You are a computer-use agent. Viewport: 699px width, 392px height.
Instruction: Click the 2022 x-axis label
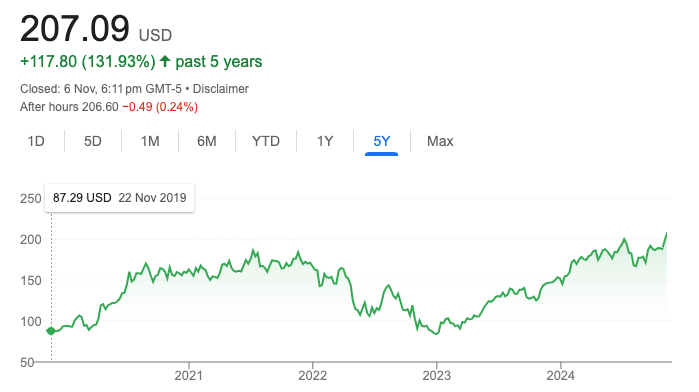(312, 375)
